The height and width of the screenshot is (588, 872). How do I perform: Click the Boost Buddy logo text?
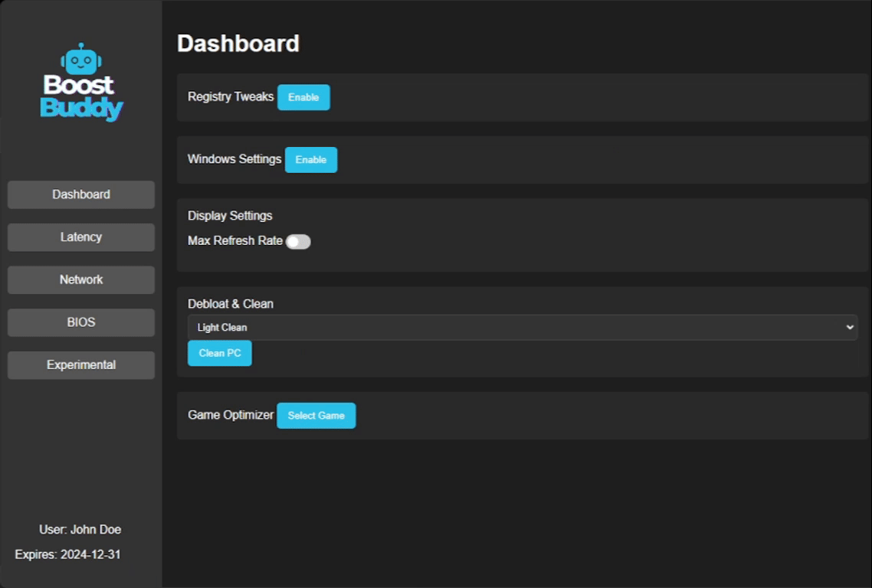tap(81, 96)
